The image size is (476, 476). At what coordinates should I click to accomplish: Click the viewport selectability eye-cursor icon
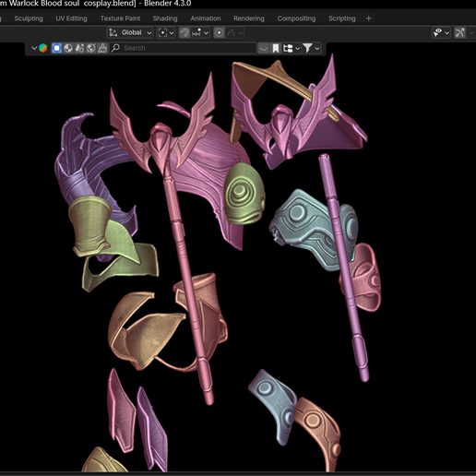click(437, 32)
